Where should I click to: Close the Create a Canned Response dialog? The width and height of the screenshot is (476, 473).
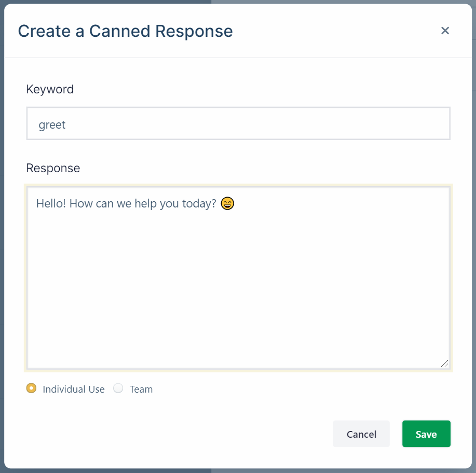[445, 31]
